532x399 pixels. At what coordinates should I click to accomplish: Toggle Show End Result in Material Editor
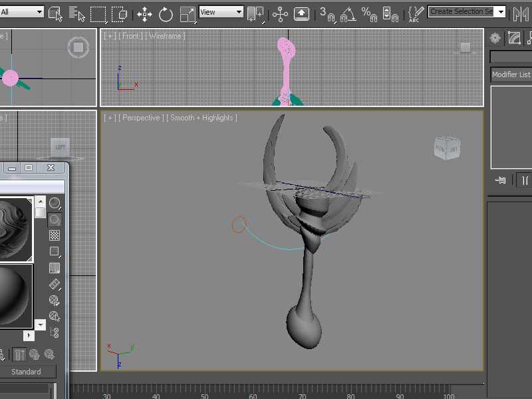(19, 354)
